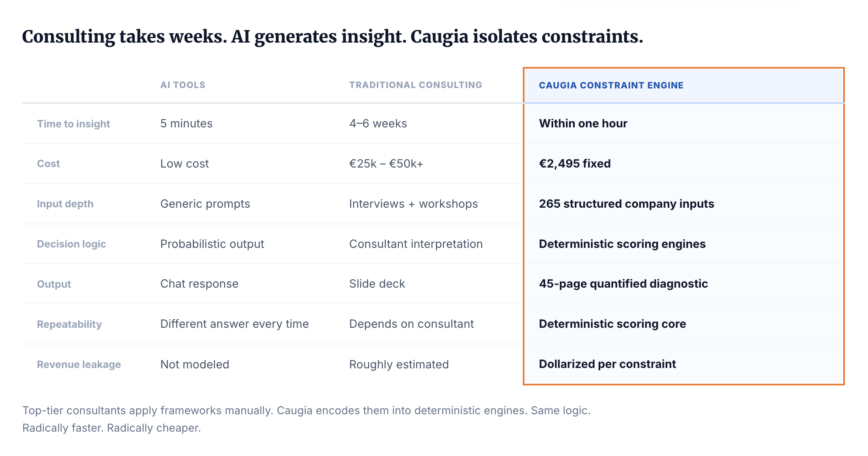Image resolution: width=868 pixels, height=456 pixels.
Task: Click the 'Repeatability' row label
Action: [69, 325]
